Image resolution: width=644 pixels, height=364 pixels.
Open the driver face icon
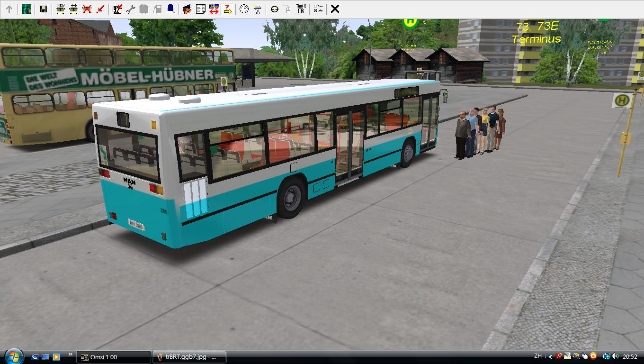point(187,9)
